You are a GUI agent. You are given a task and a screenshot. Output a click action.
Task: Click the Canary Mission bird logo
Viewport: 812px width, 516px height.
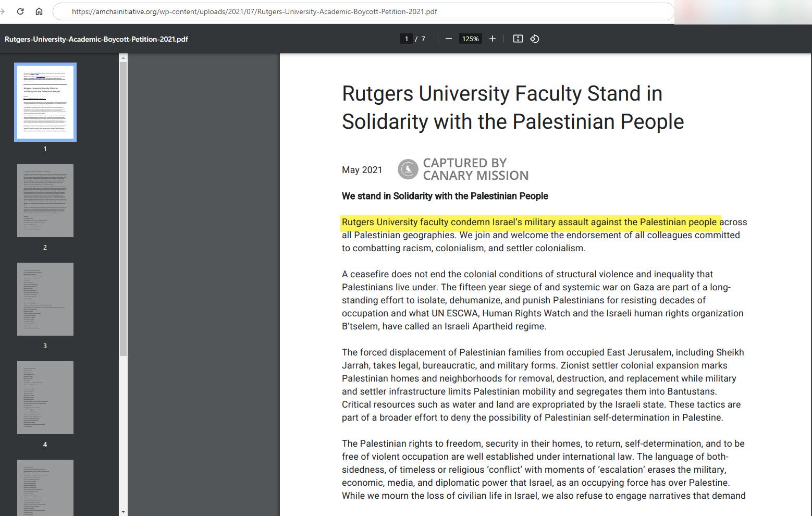point(408,169)
